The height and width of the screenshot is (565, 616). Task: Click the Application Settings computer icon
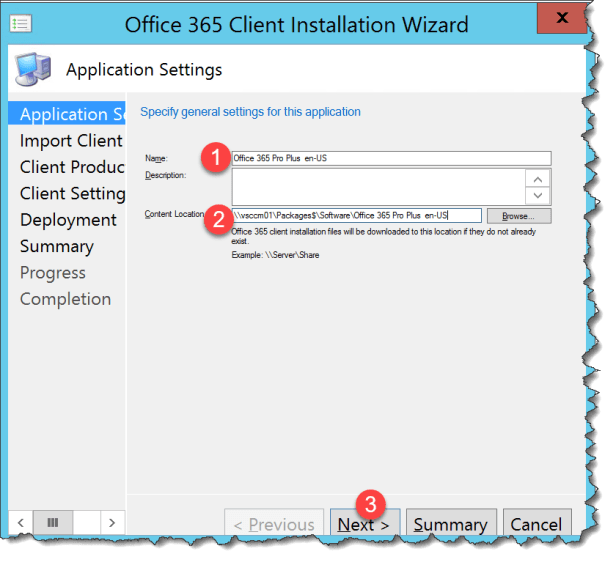pos(33,70)
